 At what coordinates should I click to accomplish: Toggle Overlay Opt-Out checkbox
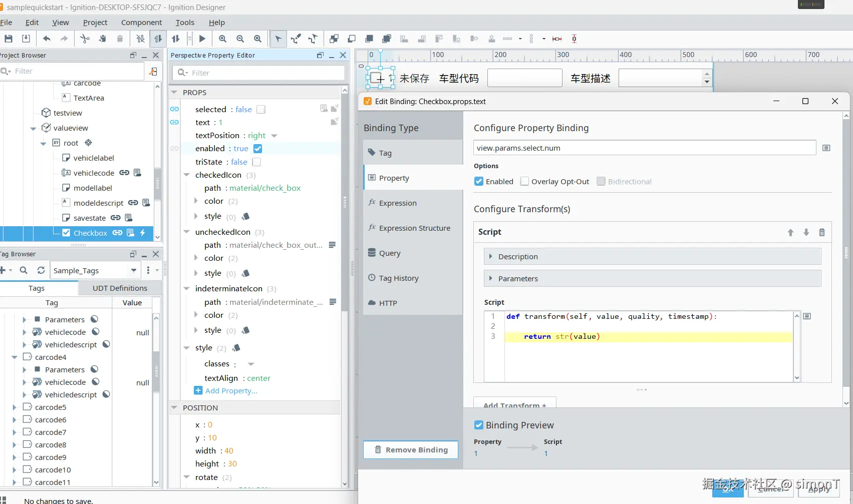tap(524, 181)
